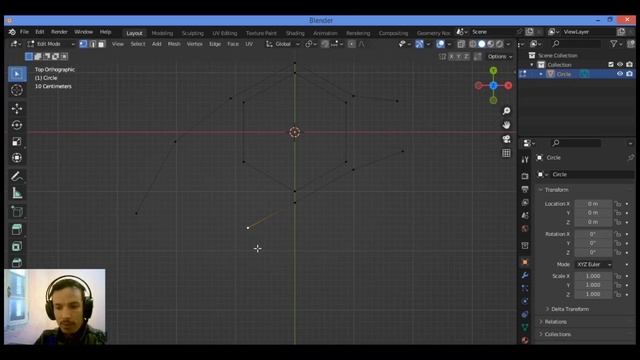Click the zoom view icon
This screenshot has width=640, height=360.
pos(506,111)
